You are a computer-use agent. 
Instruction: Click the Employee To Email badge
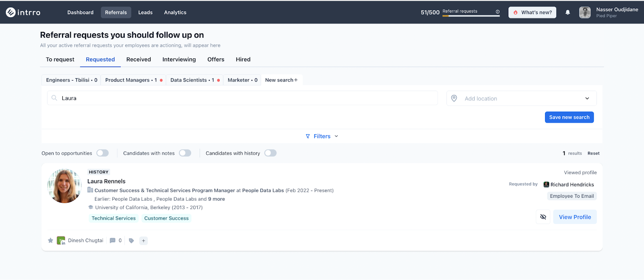tap(572, 196)
